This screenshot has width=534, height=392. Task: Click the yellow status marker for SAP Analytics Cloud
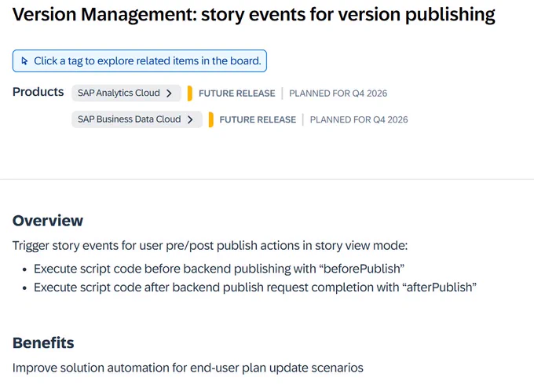click(x=190, y=93)
